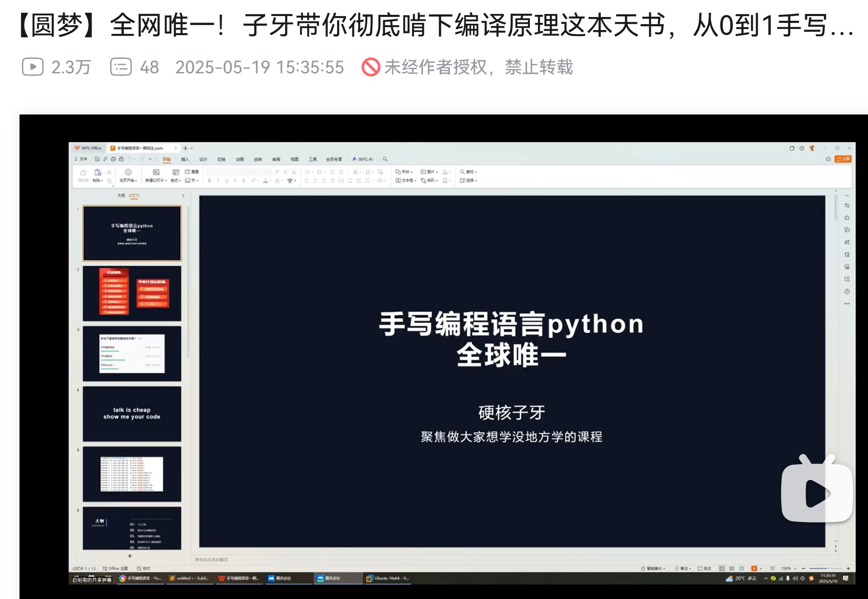Switch to the 插入 ribbon tab

185,159
